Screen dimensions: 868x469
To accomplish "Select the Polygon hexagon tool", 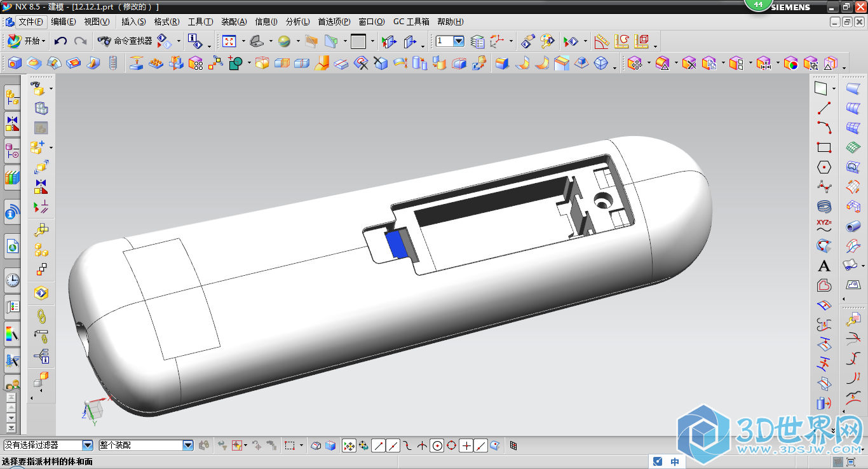I will tap(824, 167).
